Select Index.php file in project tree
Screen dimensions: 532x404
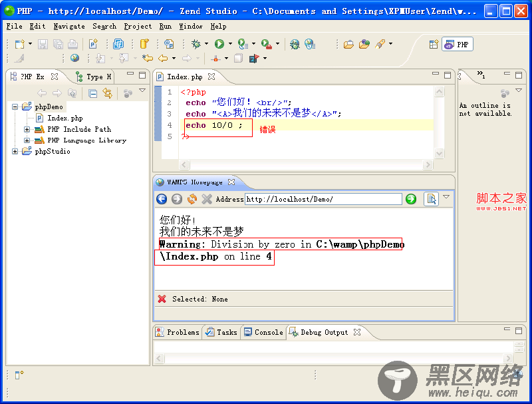65,118
